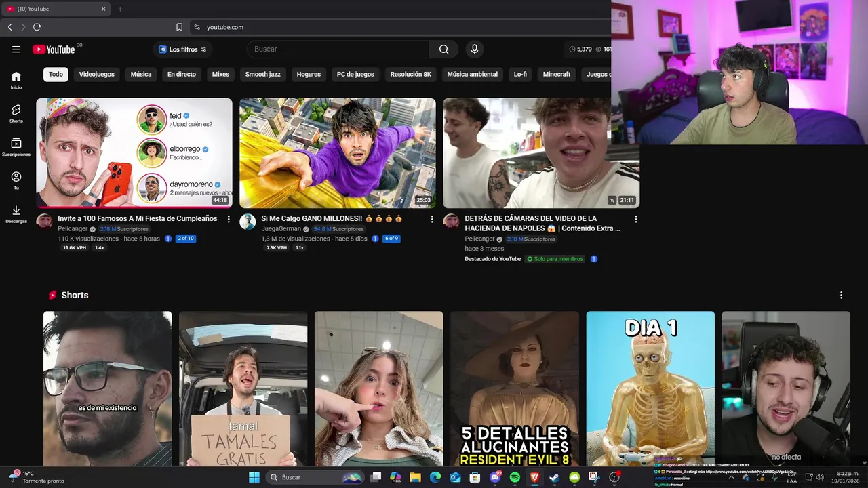Select the Música filter chip
868x488 pixels.
(141, 74)
